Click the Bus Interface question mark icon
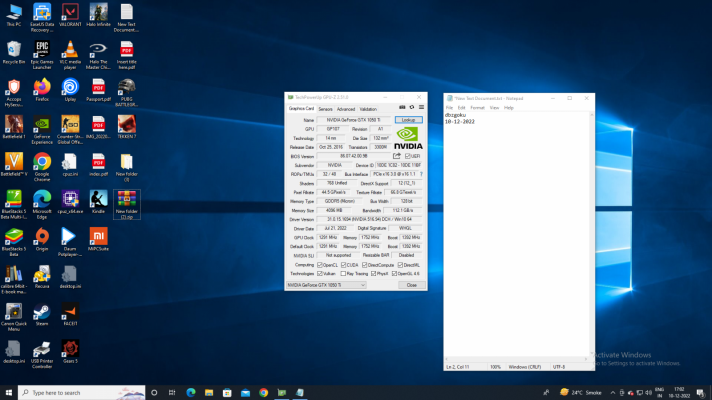Viewport: 712px width, 400px height. pos(421,174)
